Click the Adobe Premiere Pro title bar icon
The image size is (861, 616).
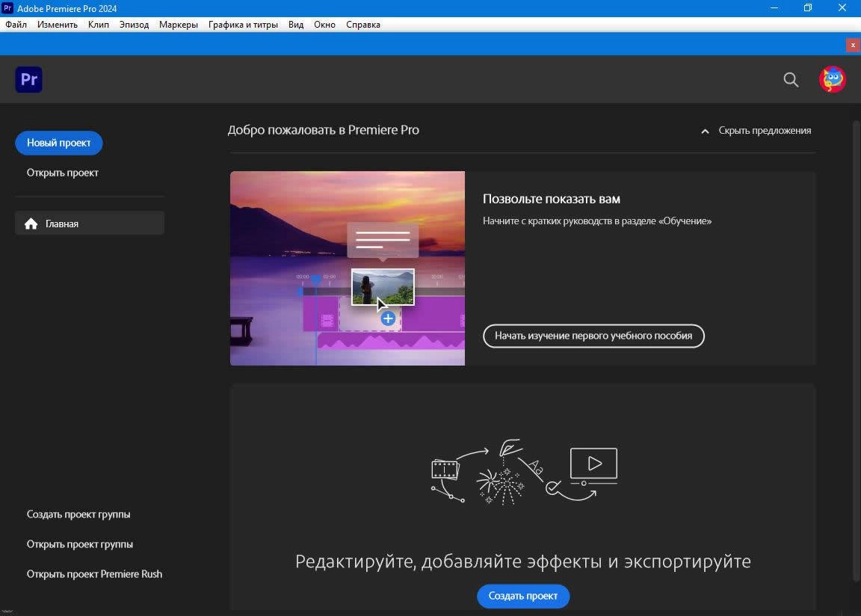tap(7, 8)
